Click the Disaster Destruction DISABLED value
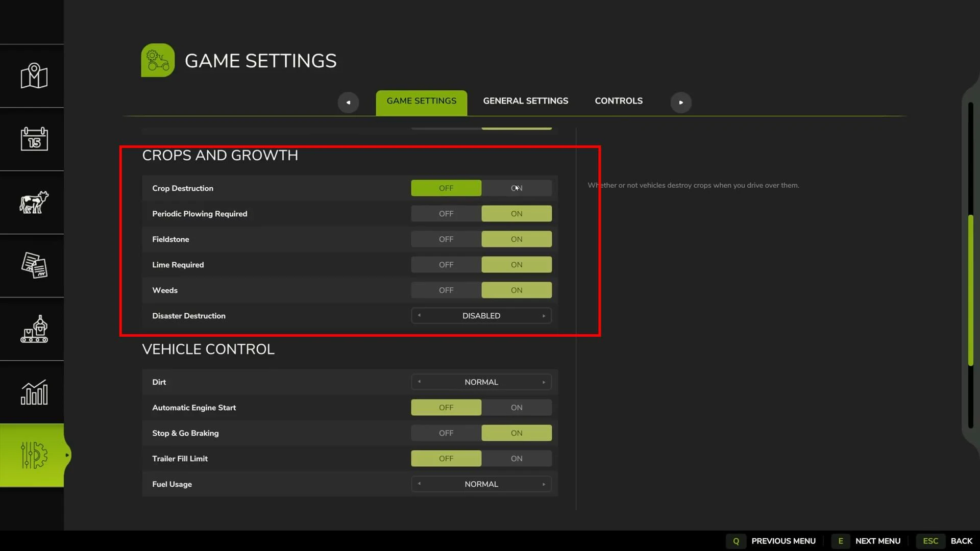 481,316
